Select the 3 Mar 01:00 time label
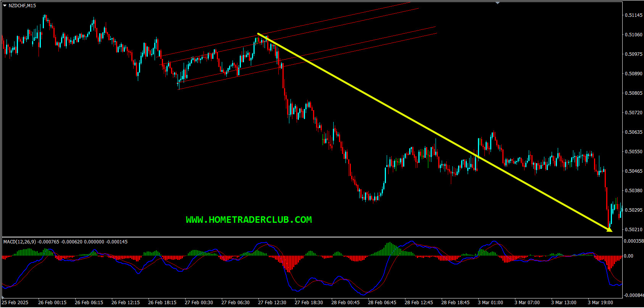 (x=491, y=303)
